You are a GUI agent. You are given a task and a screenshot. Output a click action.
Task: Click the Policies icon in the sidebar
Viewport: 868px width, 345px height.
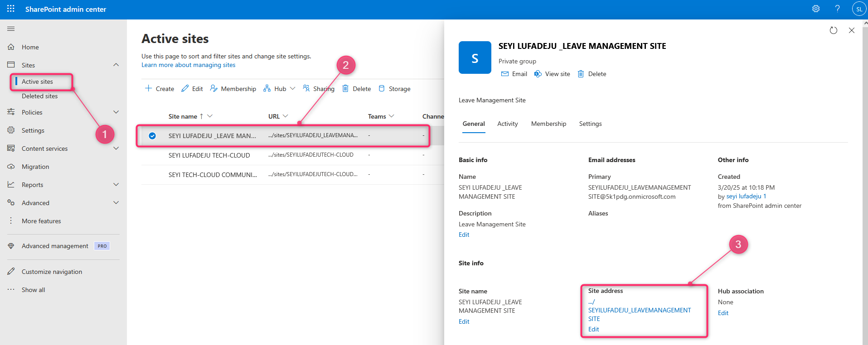pos(11,112)
